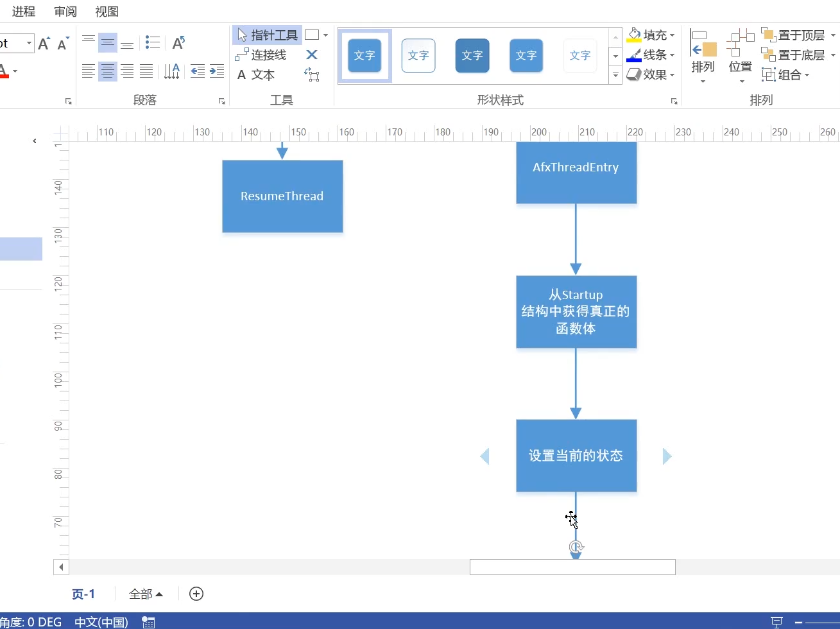Apply the 效果 (effects) tool
The width and height of the screenshot is (840, 629).
coord(650,74)
